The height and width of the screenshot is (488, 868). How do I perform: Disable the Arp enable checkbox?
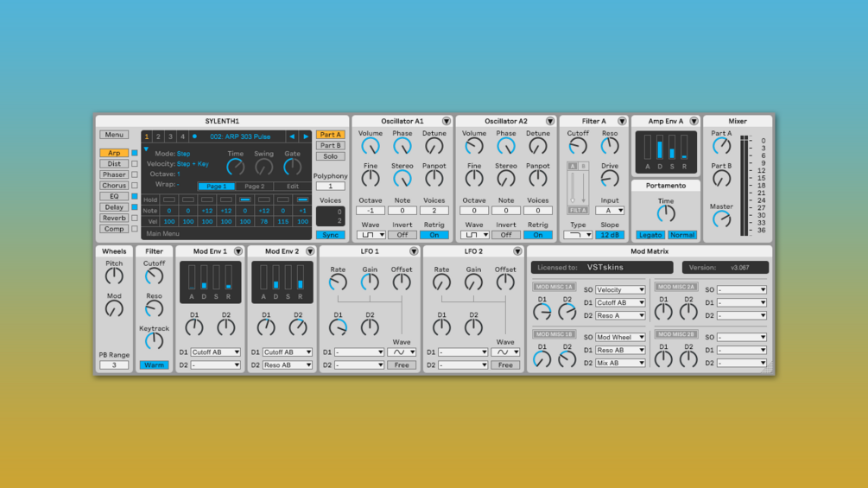(135, 153)
